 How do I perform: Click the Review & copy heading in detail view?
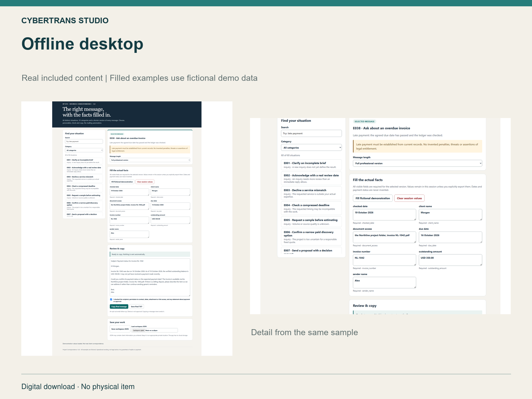(365, 306)
